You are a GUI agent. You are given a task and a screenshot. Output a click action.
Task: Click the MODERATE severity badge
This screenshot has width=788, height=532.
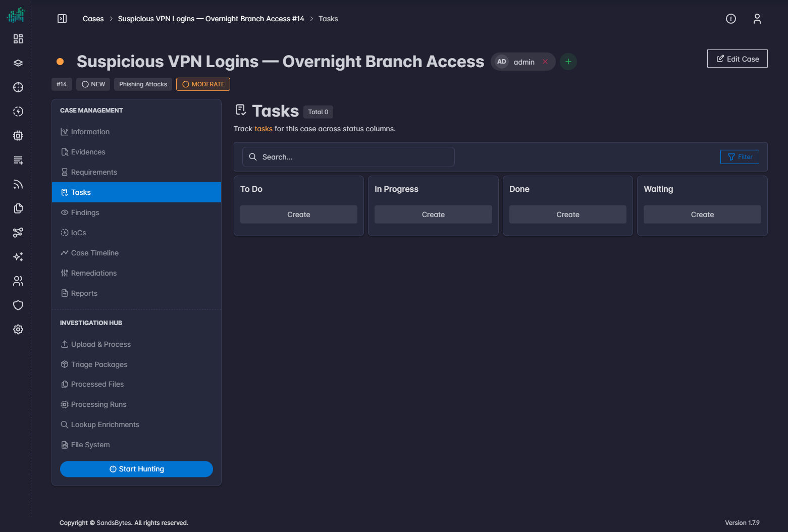[203, 84]
